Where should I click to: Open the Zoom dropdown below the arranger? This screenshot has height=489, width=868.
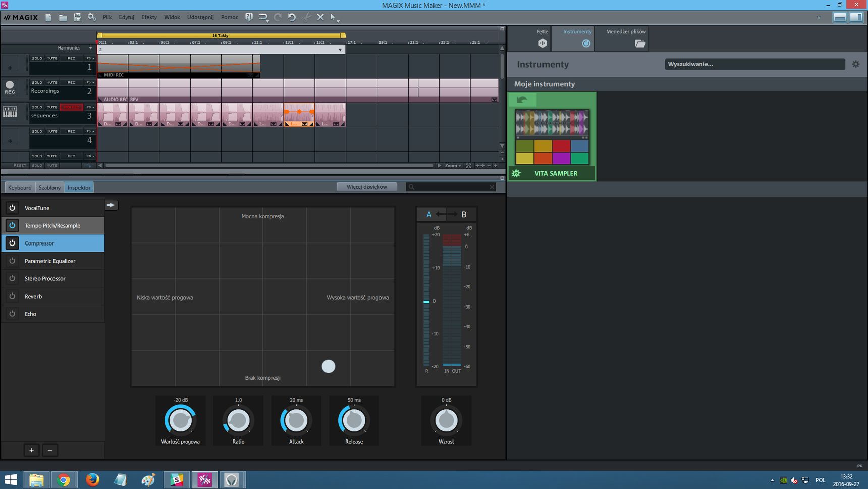[x=453, y=165]
